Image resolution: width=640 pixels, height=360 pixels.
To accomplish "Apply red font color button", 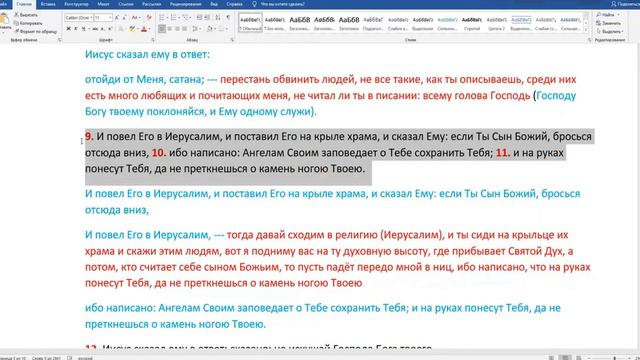I will (x=144, y=29).
